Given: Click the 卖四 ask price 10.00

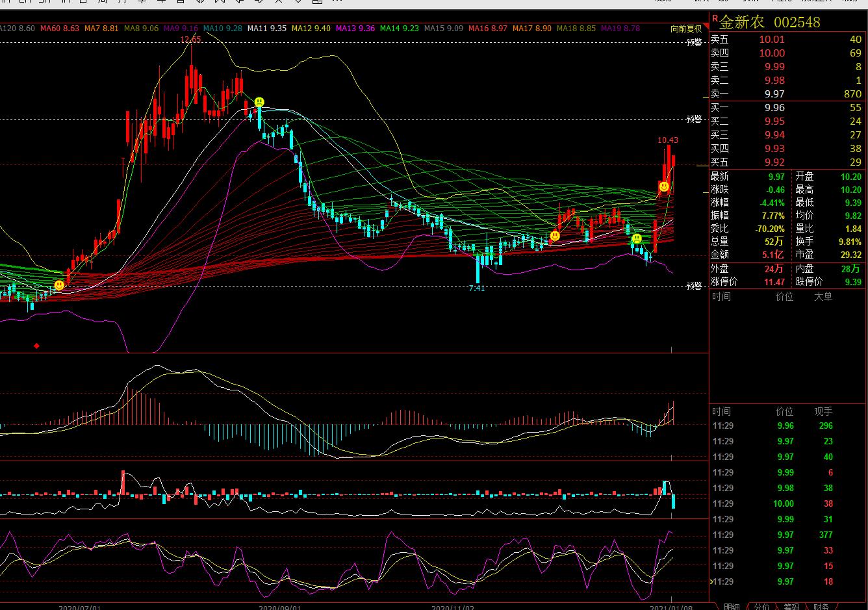Looking at the screenshot, I should [772, 53].
